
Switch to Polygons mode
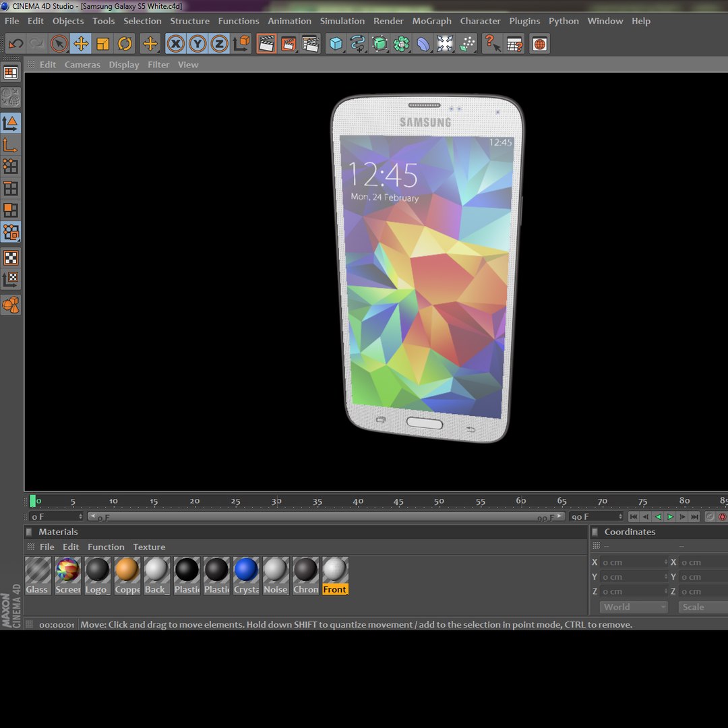[x=11, y=210]
